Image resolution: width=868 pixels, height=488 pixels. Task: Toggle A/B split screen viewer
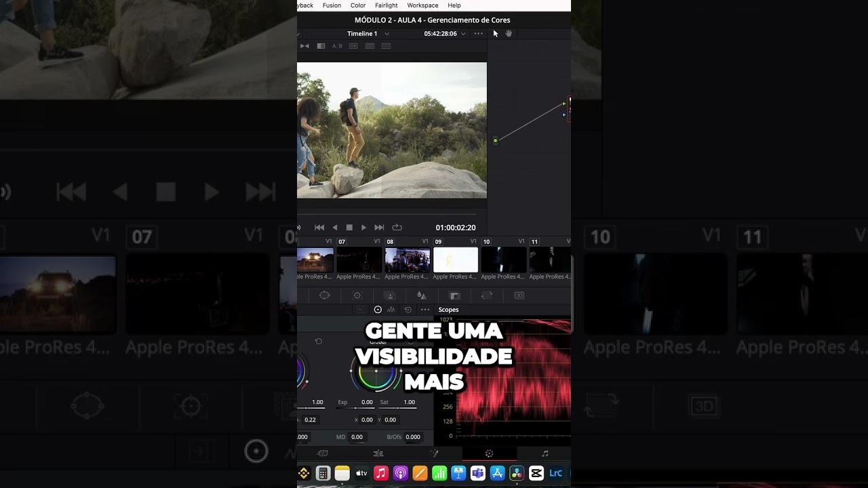point(337,46)
